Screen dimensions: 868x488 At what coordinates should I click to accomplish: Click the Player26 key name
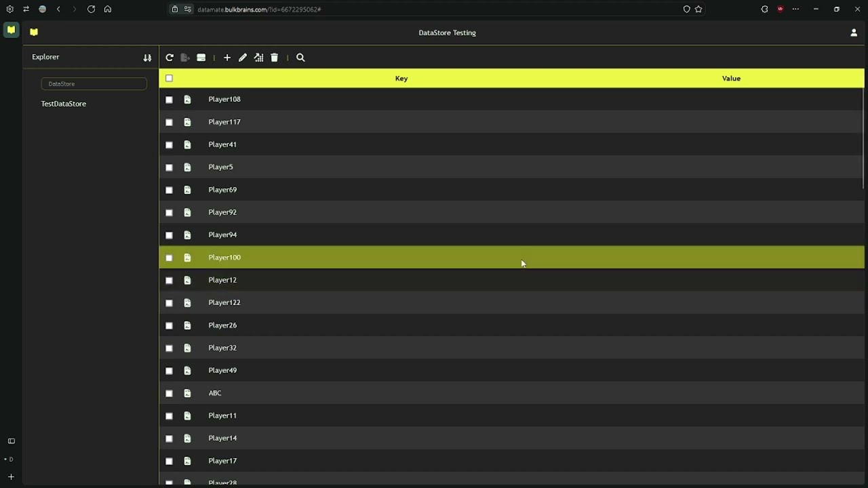(x=222, y=325)
